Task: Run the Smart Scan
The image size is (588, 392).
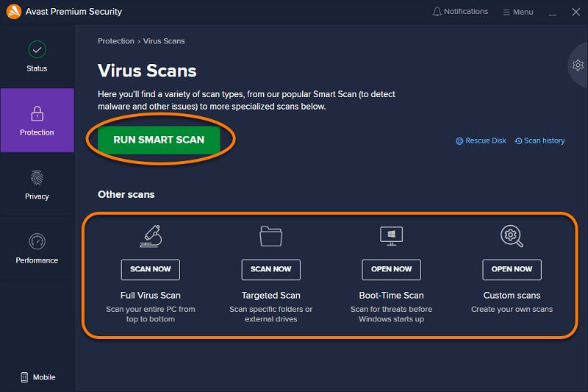Action: click(159, 140)
